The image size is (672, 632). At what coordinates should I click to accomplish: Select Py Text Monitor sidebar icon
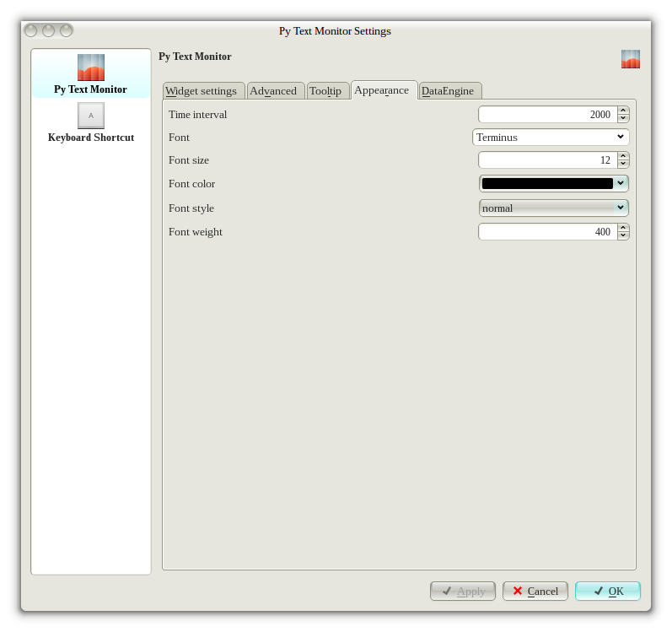point(90,68)
